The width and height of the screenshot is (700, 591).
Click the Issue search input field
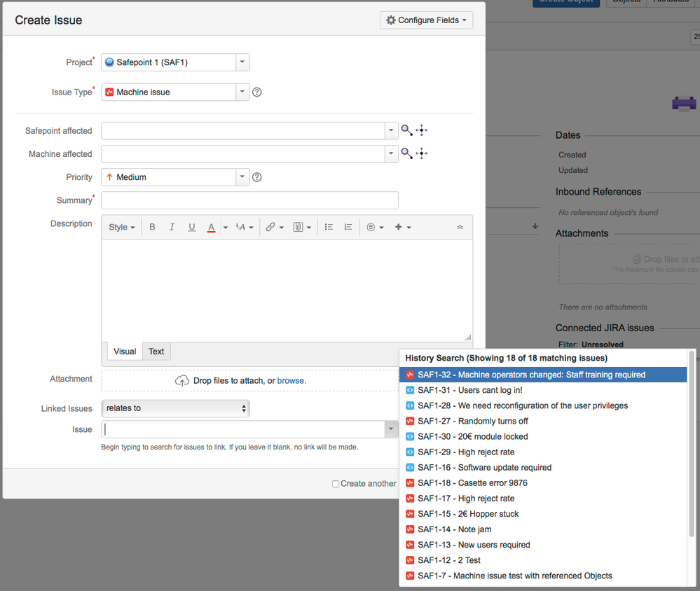[x=243, y=429]
